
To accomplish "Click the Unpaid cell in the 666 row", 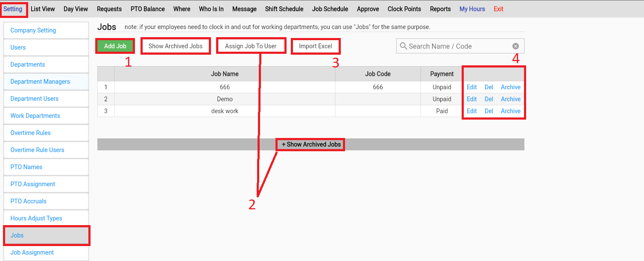I will tap(442, 87).
